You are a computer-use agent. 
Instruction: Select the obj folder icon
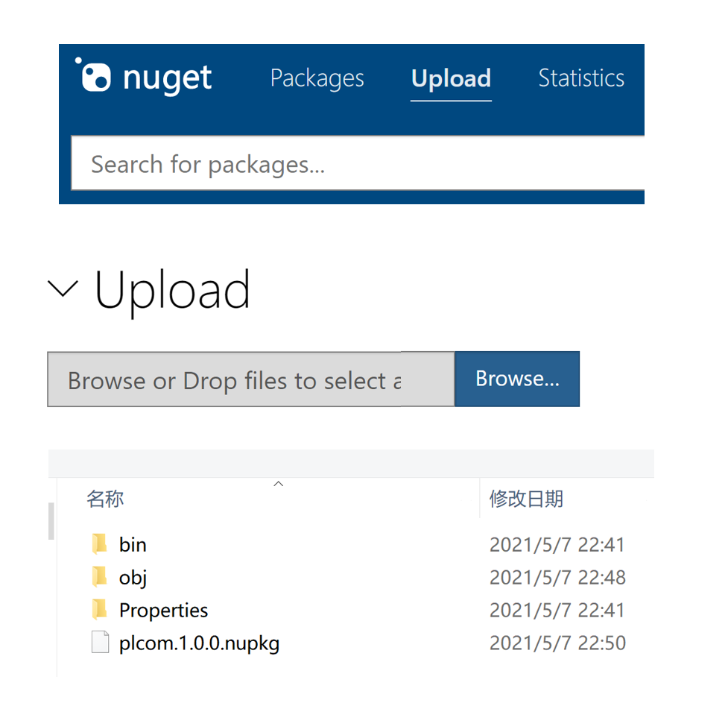tap(100, 577)
